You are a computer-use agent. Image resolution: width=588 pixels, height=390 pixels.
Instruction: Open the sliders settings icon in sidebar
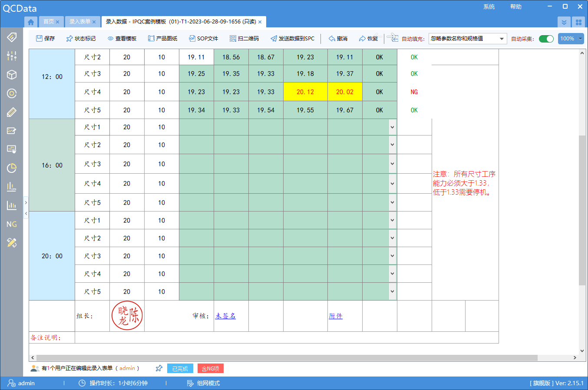point(12,56)
